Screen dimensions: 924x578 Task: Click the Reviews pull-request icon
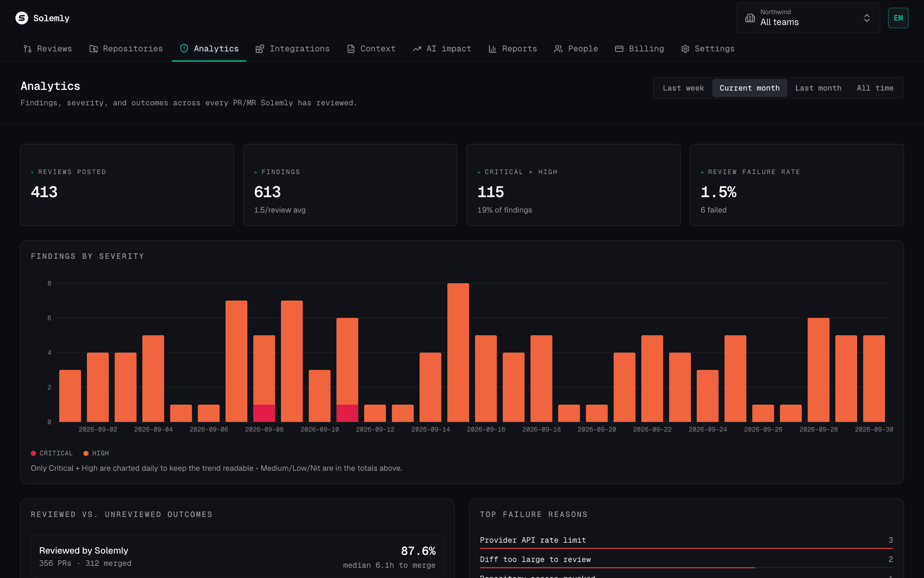tap(28, 49)
